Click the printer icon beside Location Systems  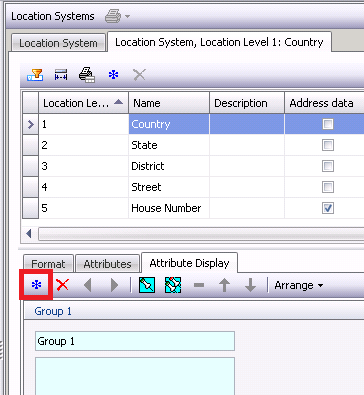click(x=113, y=16)
